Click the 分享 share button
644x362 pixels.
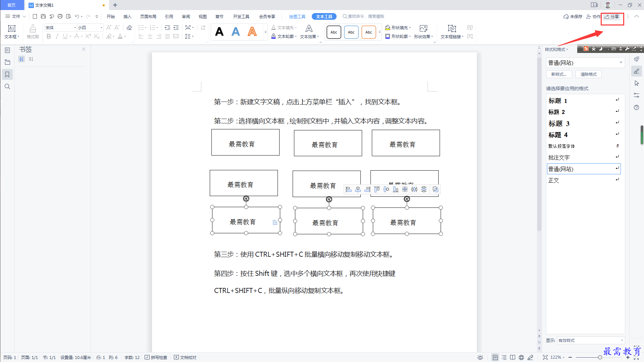pos(612,16)
